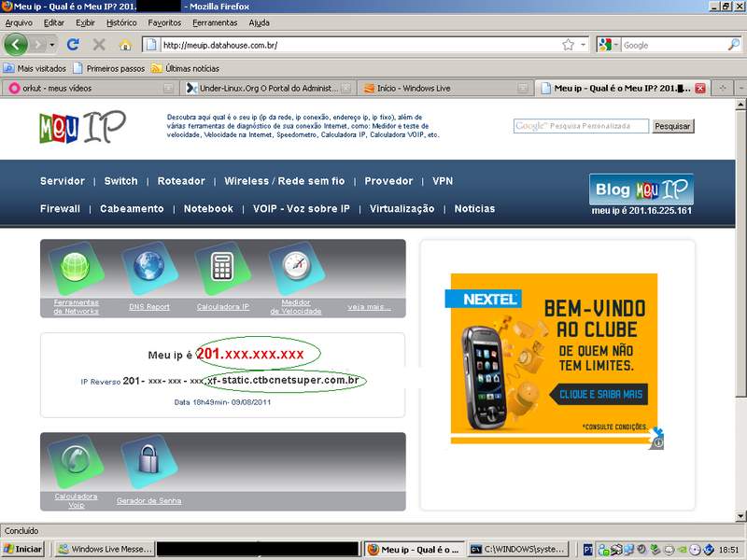Click Google Pesquisa Personalizada search field
This screenshot has width=747, height=560.
coord(581,126)
